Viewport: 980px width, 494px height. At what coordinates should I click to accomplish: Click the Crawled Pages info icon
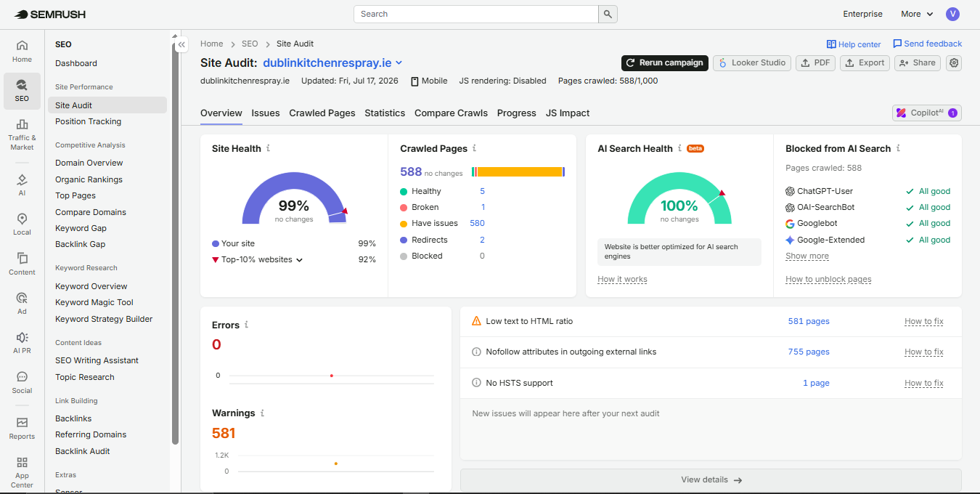click(475, 148)
